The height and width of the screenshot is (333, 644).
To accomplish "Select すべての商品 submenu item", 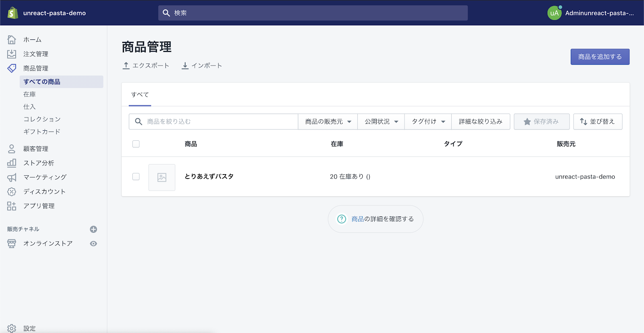I will [61, 82].
